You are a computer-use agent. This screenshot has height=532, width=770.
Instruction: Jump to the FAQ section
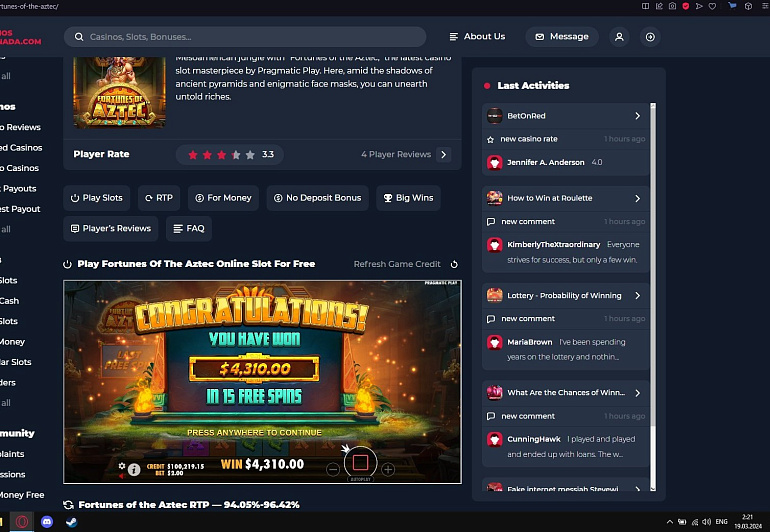point(189,228)
